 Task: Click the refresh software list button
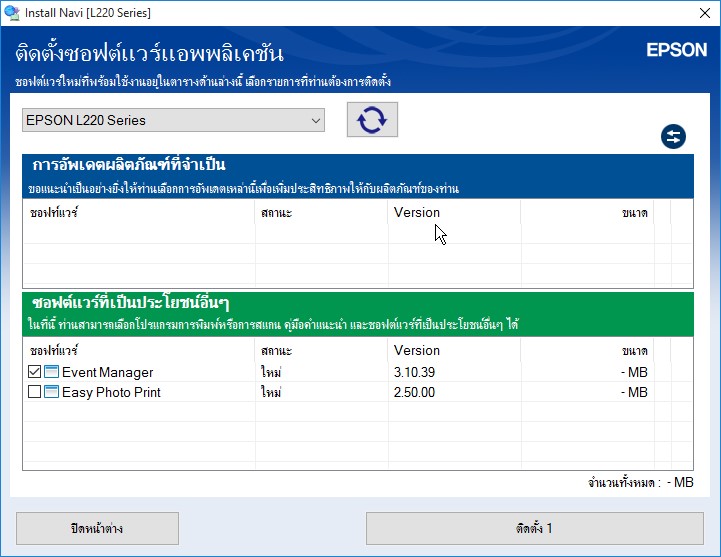[372, 120]
